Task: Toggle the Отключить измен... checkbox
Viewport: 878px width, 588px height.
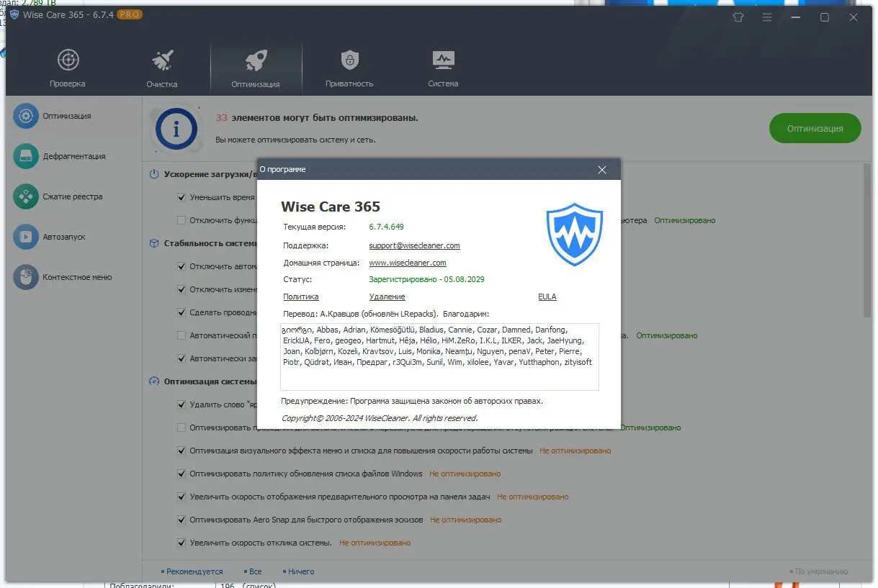Action: tap(182, 289)
